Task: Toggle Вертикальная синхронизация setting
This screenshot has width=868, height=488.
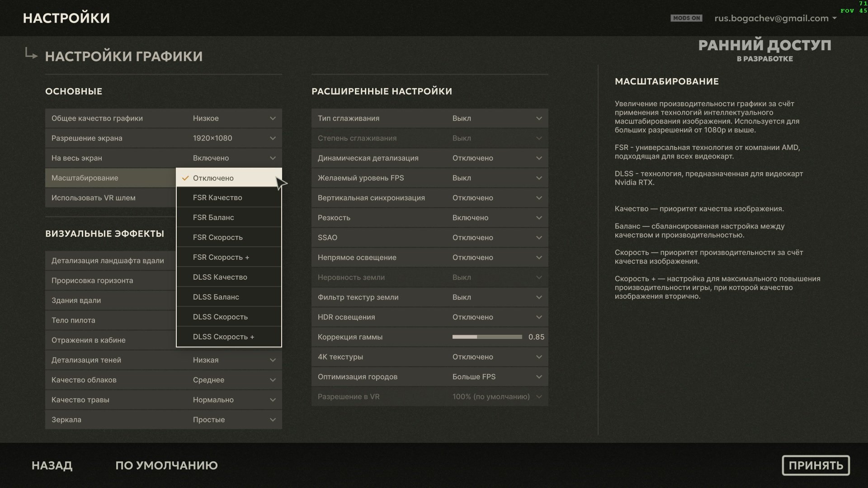Action: coord(430,198)
